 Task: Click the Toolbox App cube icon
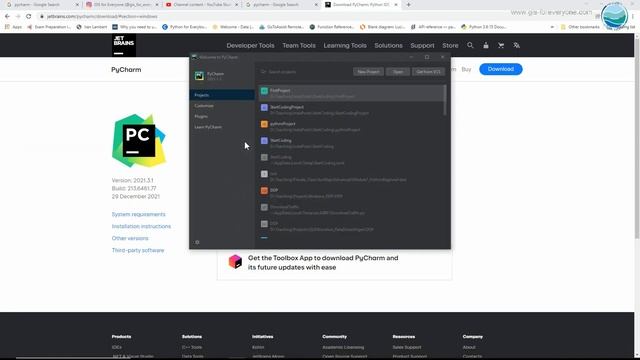point(235,262)
